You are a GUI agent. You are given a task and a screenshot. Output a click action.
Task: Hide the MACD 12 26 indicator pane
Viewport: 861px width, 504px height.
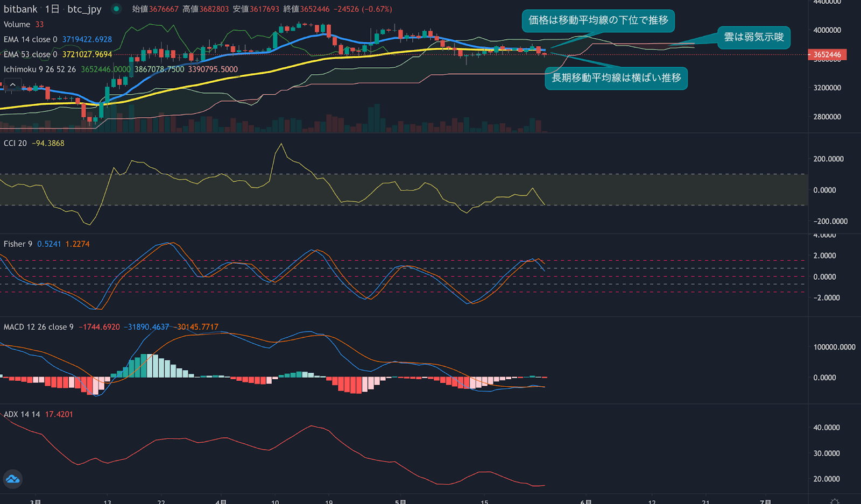[38, 326]
